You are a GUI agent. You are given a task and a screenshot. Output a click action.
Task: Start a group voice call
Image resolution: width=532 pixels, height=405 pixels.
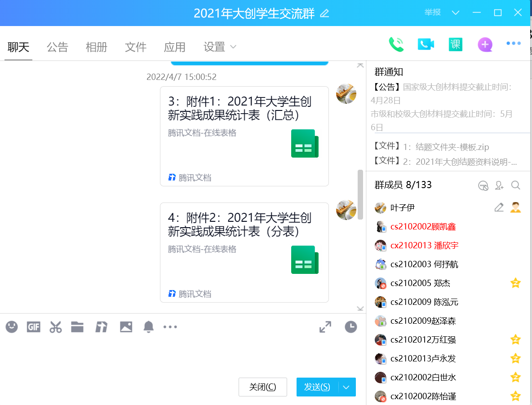(396, 44)
